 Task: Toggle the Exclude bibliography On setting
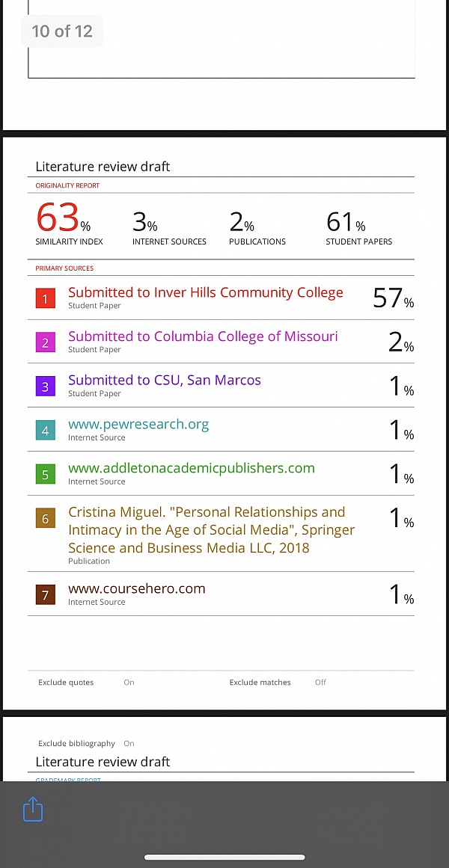(129, 743)
